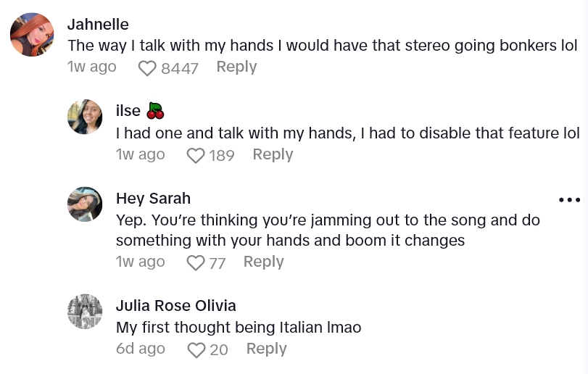Reply to Jahnelle's comment

tap(236, 67)
